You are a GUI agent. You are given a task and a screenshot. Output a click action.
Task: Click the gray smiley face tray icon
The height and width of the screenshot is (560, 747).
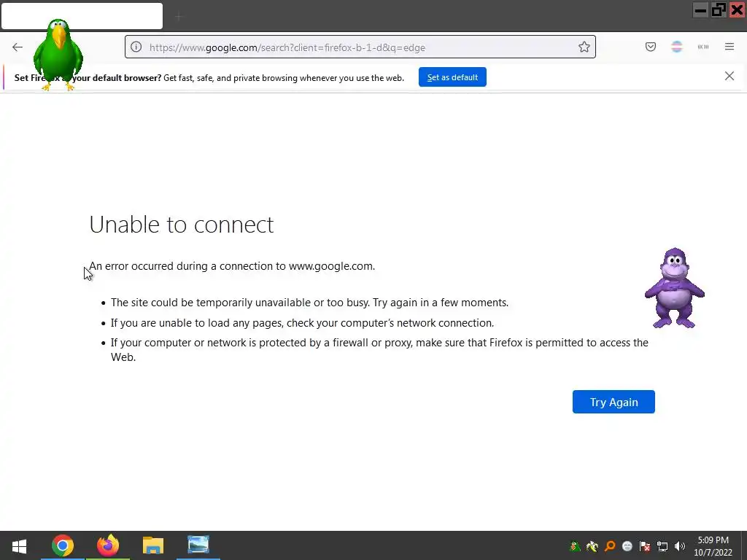click(x=627, y=546)
